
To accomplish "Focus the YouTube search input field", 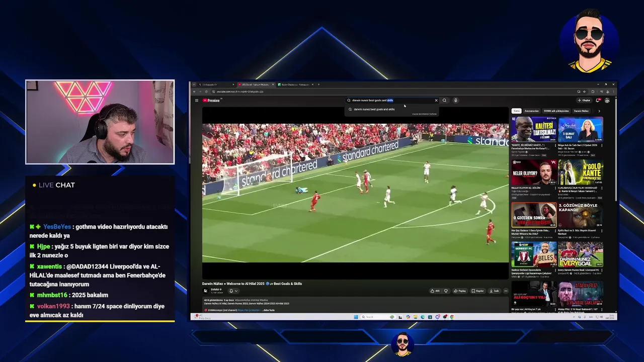I will (391, 101).
